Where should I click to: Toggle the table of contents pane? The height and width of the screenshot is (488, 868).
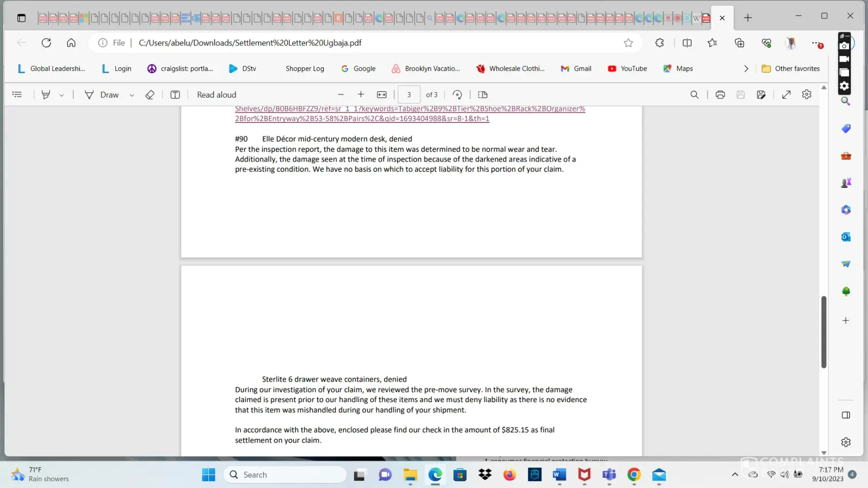point(17,95)
